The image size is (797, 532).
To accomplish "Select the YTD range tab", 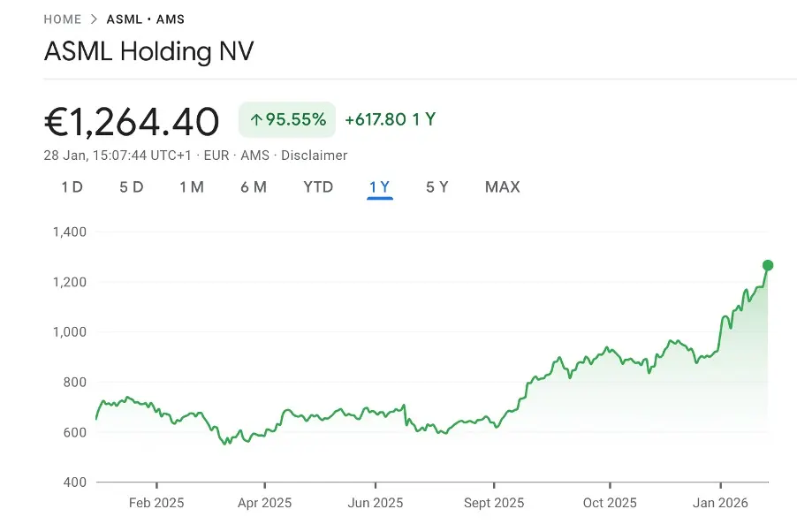I will 318,186.
